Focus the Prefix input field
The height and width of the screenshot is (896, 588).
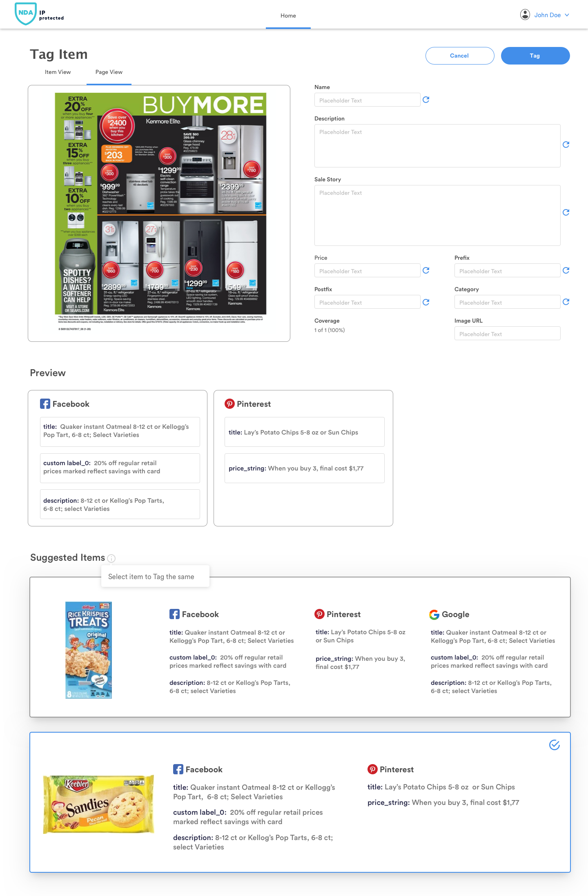tap(507, 271)
